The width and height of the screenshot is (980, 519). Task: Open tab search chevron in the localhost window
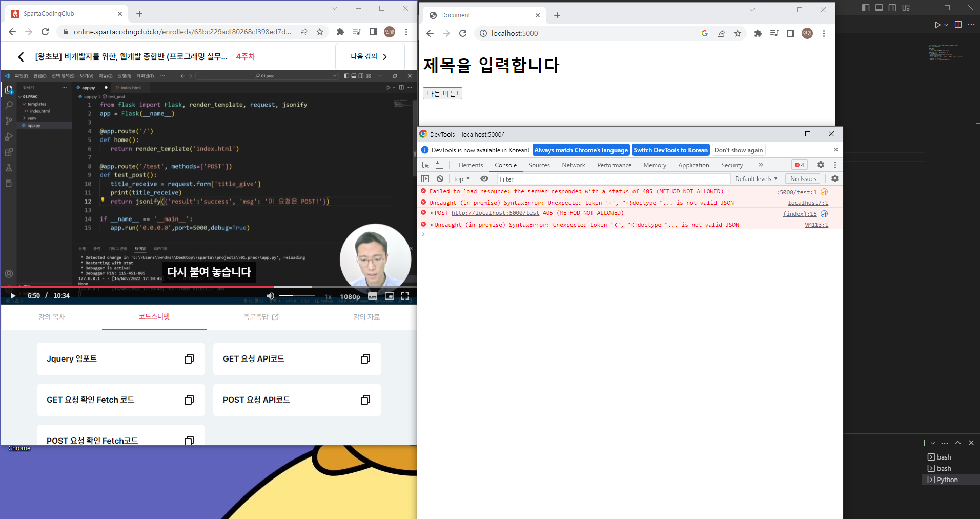tap(752, 10)
